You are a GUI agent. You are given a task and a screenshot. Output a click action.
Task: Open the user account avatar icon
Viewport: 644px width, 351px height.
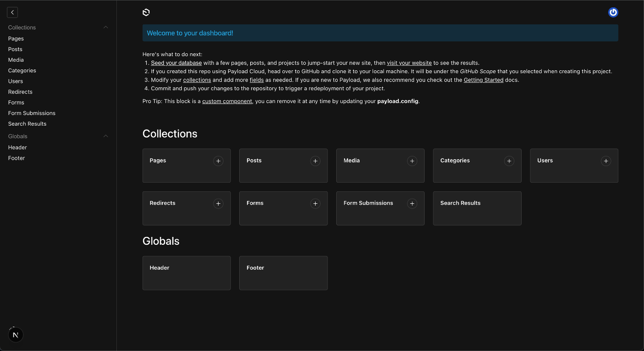[613, 12]
